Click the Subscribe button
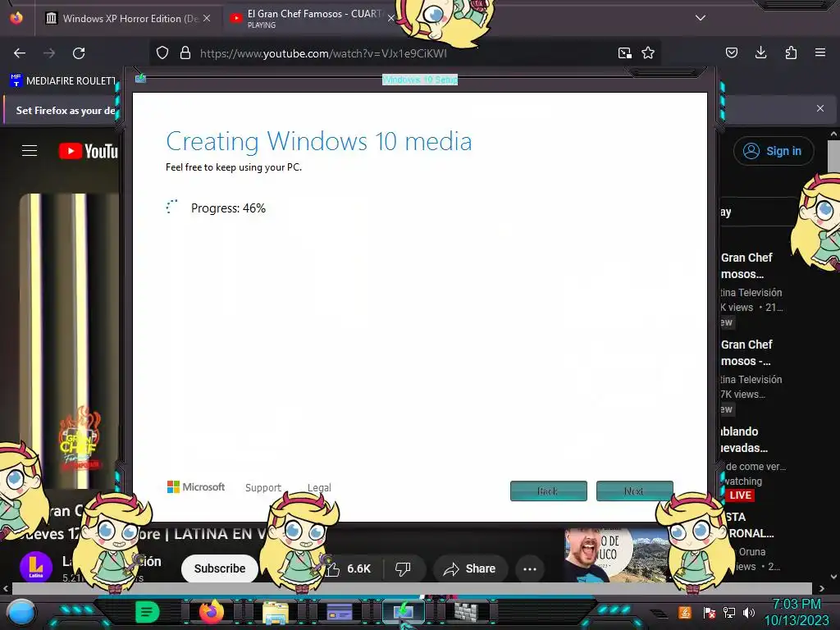 (220, 568)
